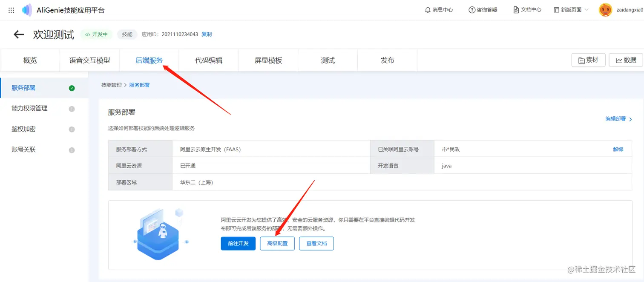The image size is (644, 282).
Task: Click the 部署区域 label cell
Action: coord(141,182)
